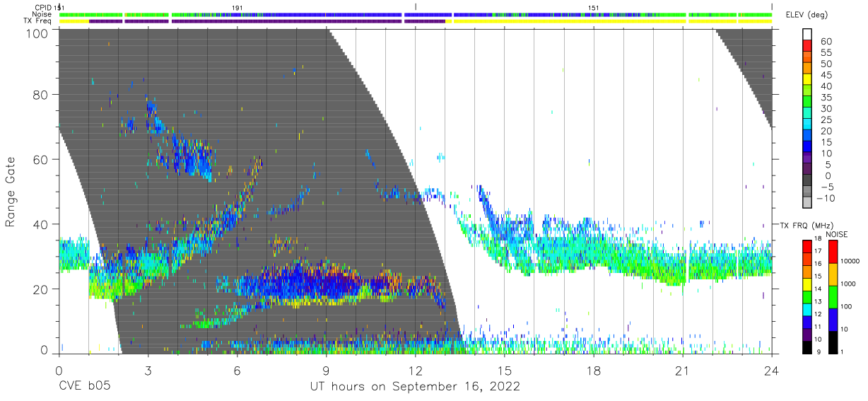868x401 pixels.
Task: Click the TX Freq row label
Action: click(x=37, y=21)
